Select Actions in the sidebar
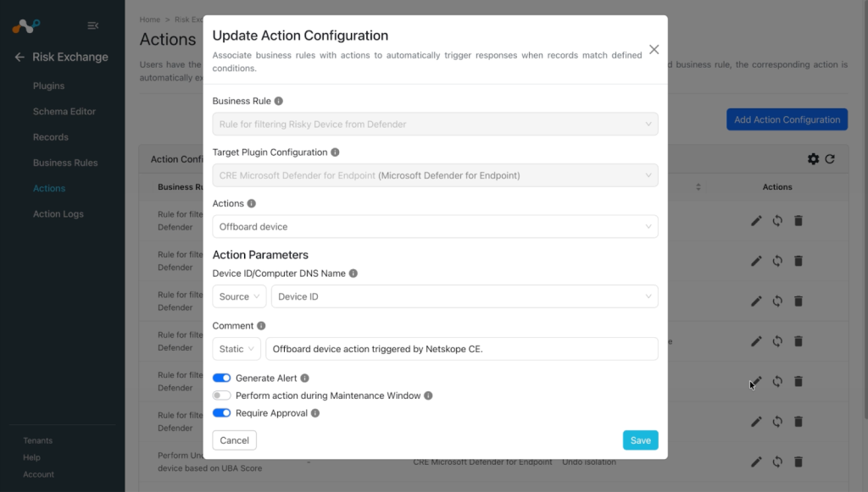 click(49, 188)
